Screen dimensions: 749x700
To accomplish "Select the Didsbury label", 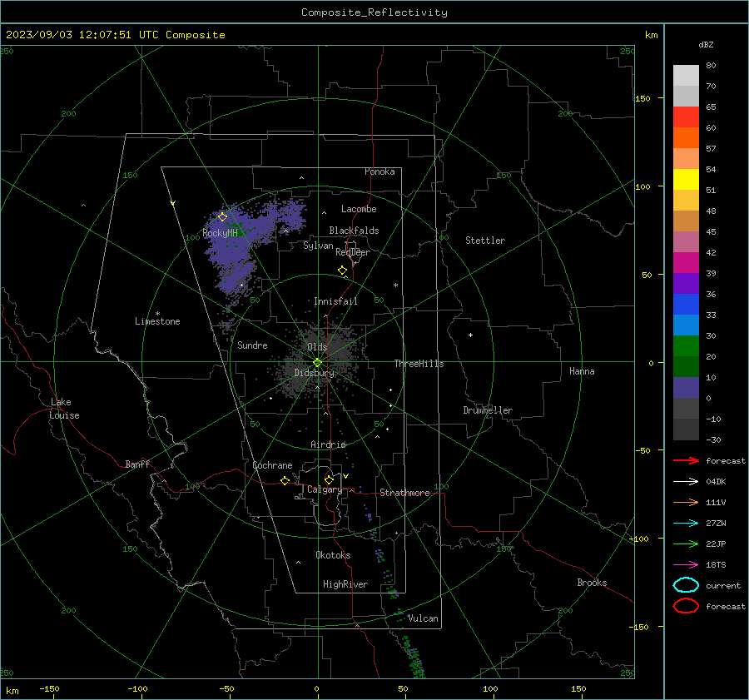I will pos(315,373).
